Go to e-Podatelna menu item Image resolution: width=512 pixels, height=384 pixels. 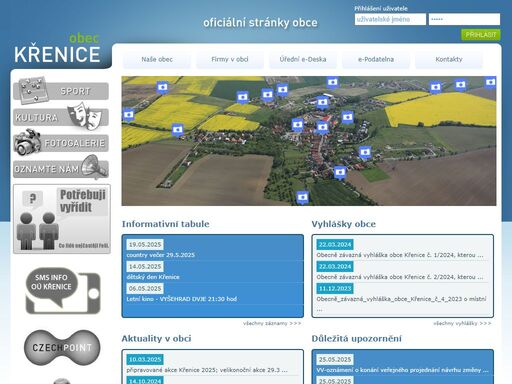click(x=376, y=59)
